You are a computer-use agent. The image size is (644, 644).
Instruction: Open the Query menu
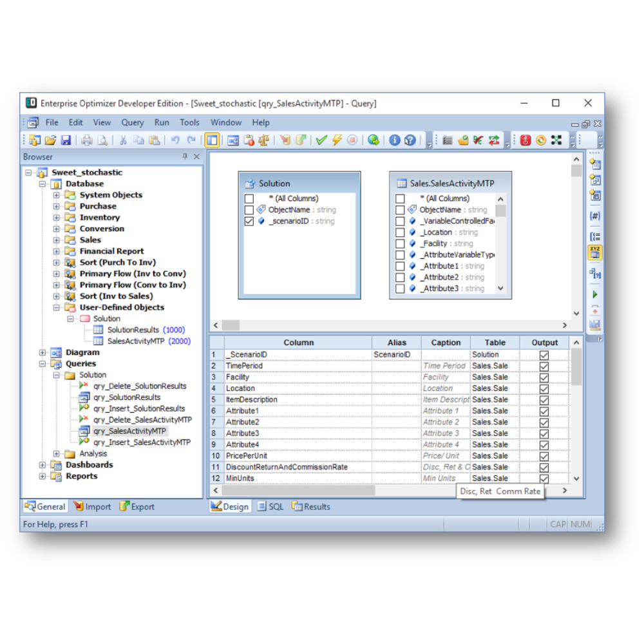(x=132, y=122)
